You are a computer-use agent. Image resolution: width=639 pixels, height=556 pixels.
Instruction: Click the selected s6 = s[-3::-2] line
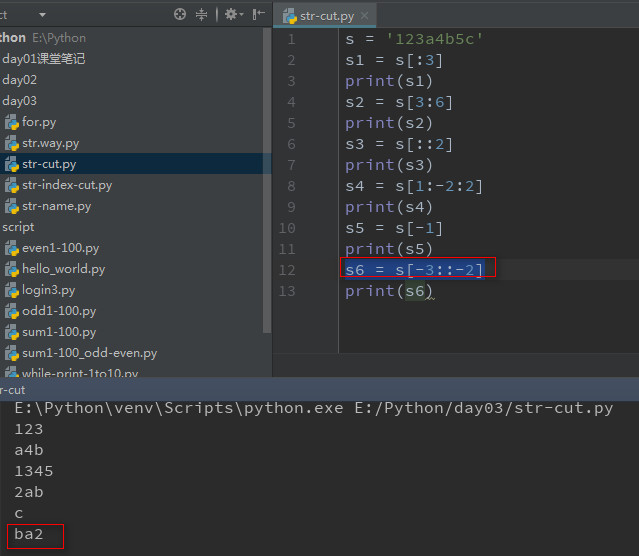coord(415,270)
